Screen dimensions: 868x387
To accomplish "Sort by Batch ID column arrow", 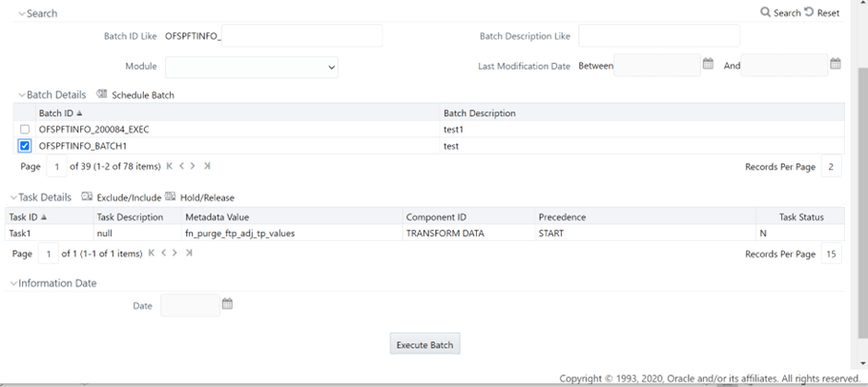I will coord(78,112).
